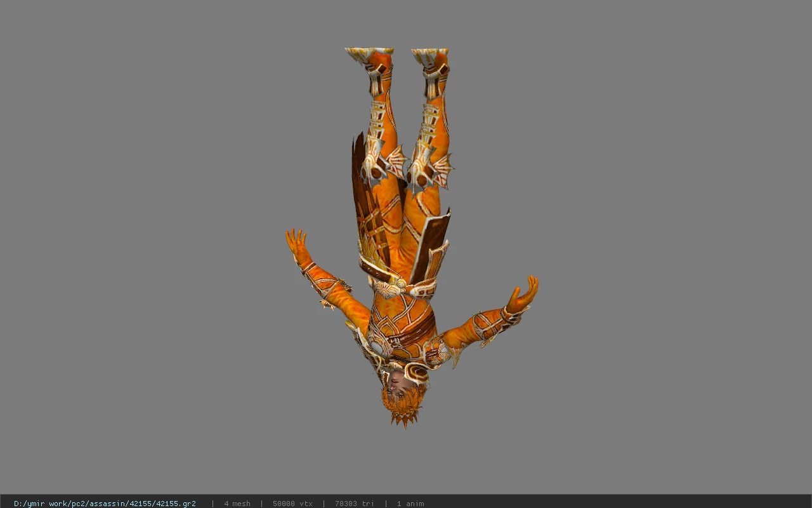Click the '4 mesh' status entry

(237, 504)
